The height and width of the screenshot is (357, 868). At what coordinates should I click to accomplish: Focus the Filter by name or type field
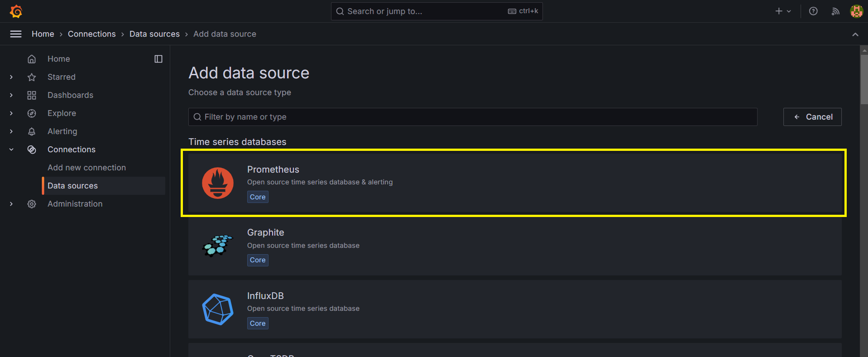pyautogui.click(x=473, y=117)
